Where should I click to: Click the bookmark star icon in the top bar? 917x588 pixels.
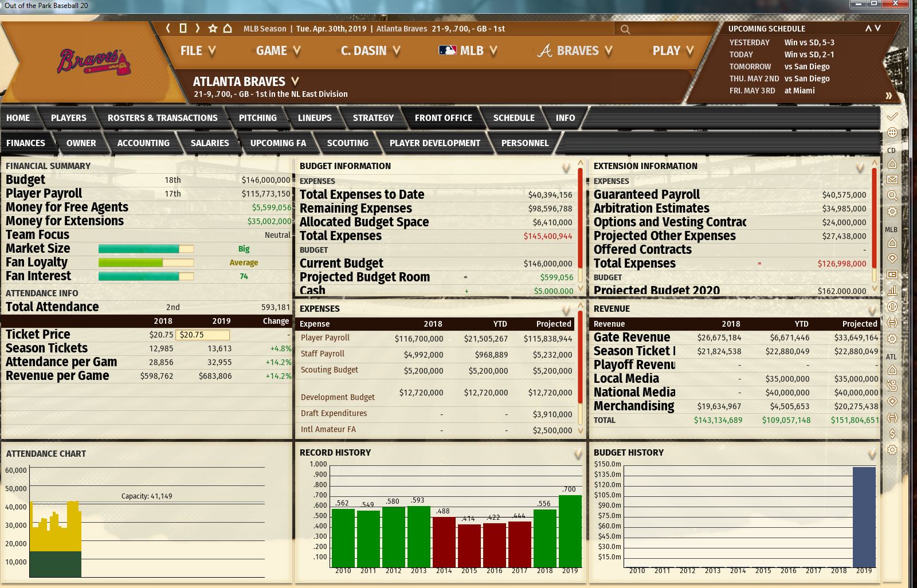[x=213, y=28]
